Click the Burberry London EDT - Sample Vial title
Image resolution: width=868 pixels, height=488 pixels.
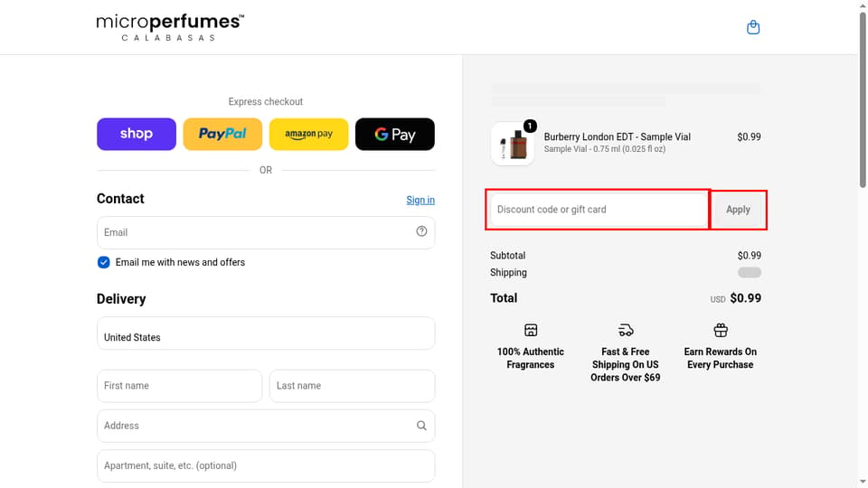coord(618,136)
